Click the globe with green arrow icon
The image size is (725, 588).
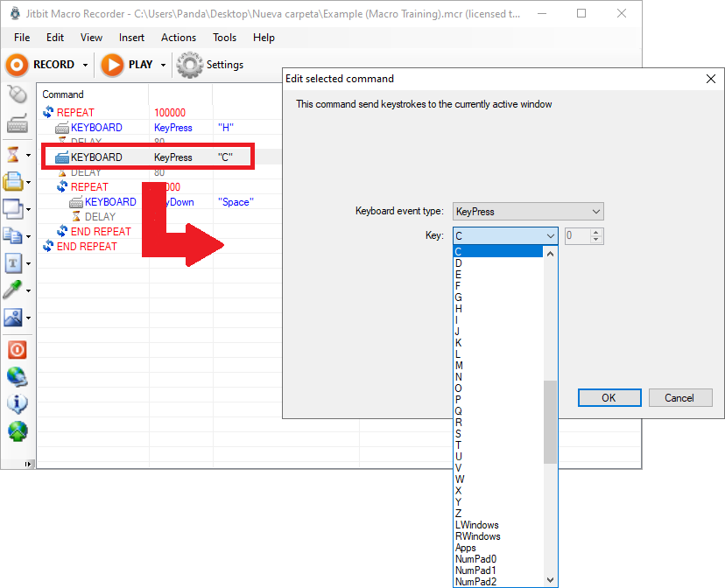point(18,431)
